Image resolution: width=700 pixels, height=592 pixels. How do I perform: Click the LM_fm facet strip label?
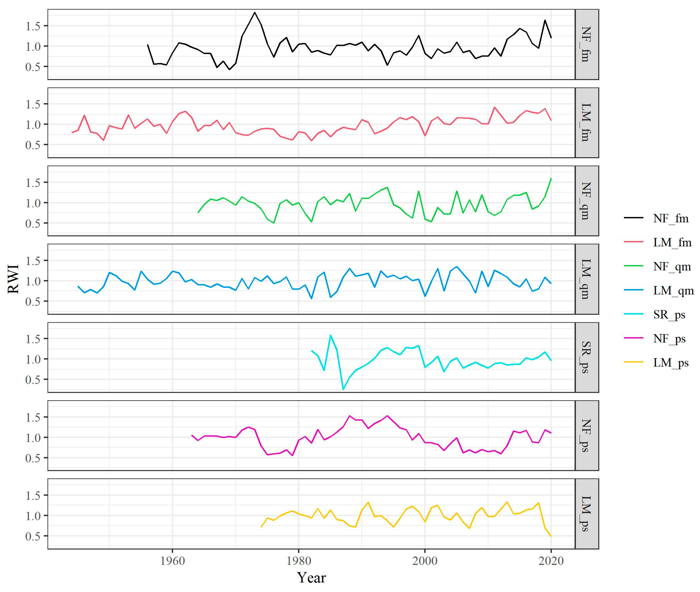coord(586,123)
